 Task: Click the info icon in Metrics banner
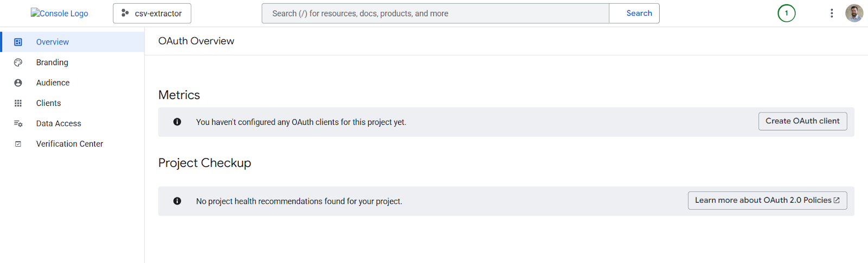tap(177, 122)
